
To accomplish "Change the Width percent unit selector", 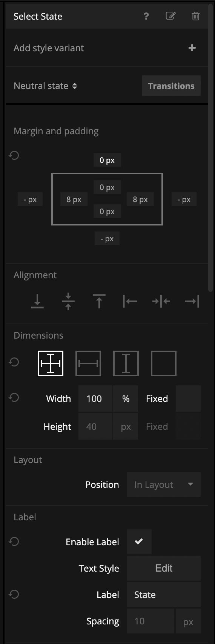I will (126, 399).
